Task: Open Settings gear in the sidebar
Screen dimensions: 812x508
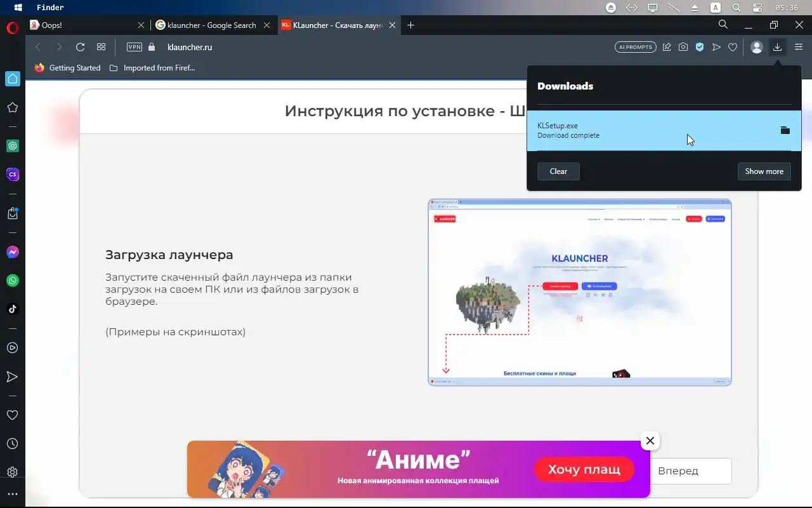Action: (x=12, y=472)
